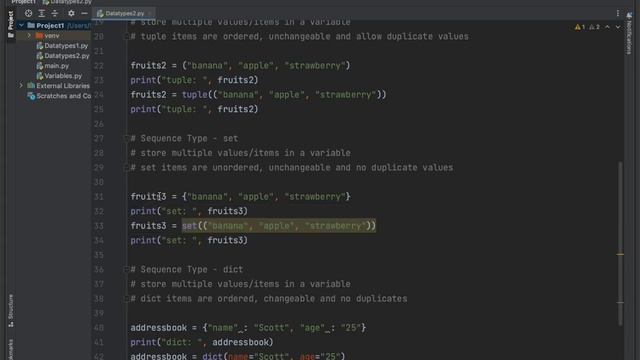Image resolution: width=640 pixels, height=360 pixels.
Task: Click Collapse All icon in Project panel
Action: (x=55, y=13)
